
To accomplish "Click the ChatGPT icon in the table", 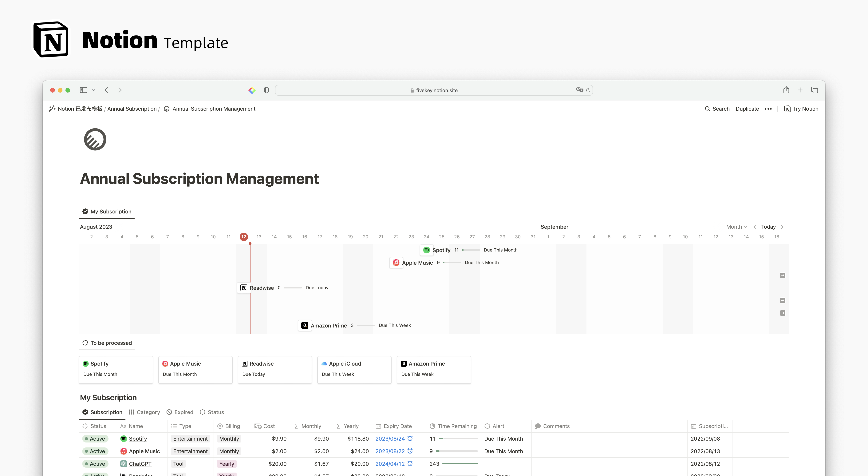I will 124,464.
